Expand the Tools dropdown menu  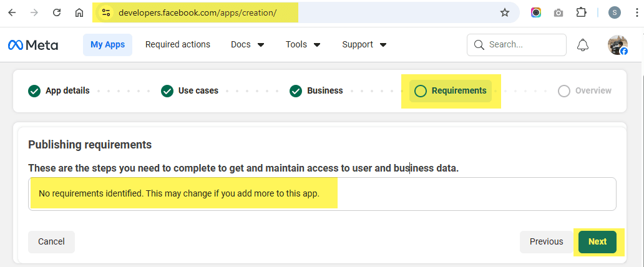[303, 45]
